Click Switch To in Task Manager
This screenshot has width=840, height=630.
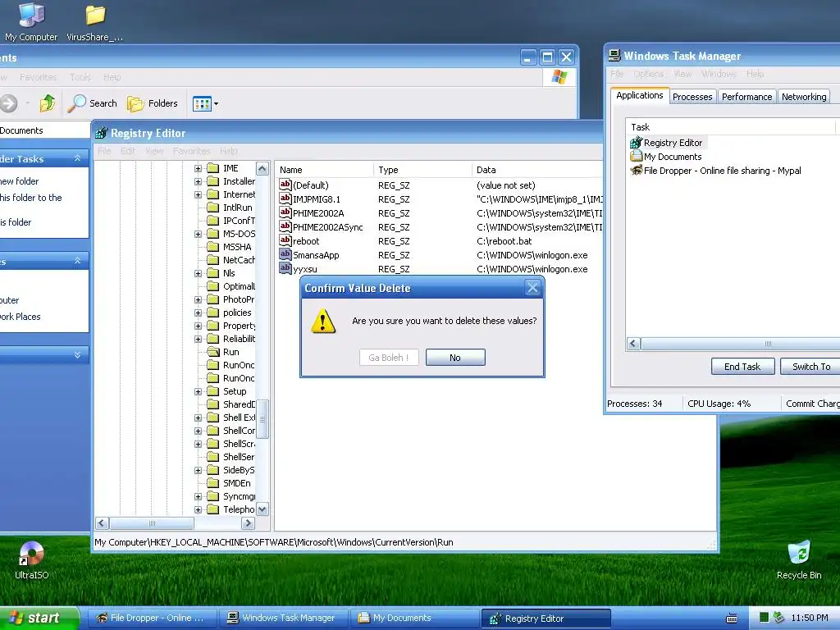coord(811,367)
